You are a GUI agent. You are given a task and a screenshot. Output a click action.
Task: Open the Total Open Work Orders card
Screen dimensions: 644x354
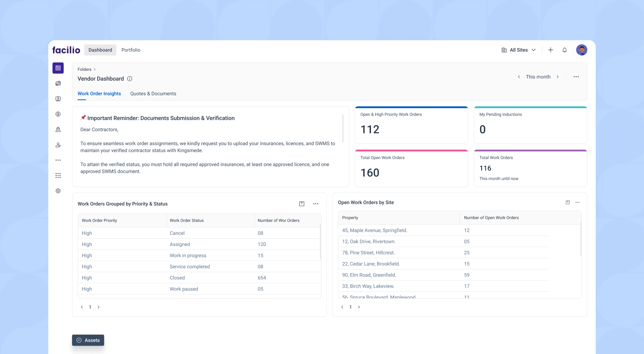(411, 168)
